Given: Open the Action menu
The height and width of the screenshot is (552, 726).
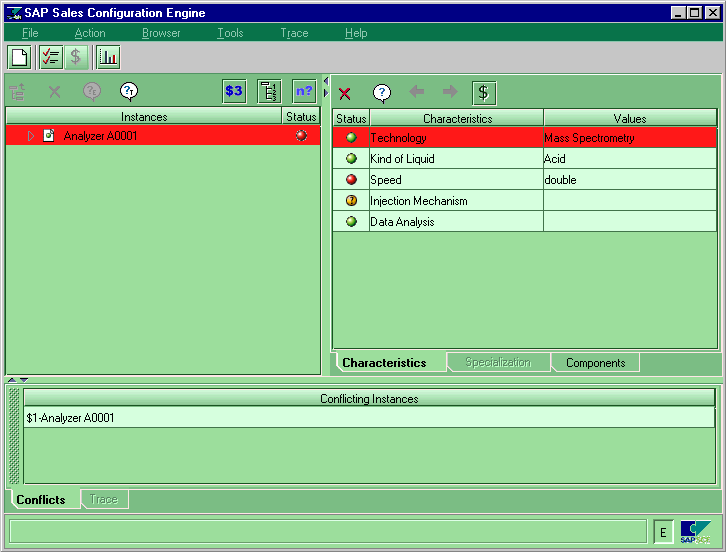Looking at the screenshot, I should 90,33.
